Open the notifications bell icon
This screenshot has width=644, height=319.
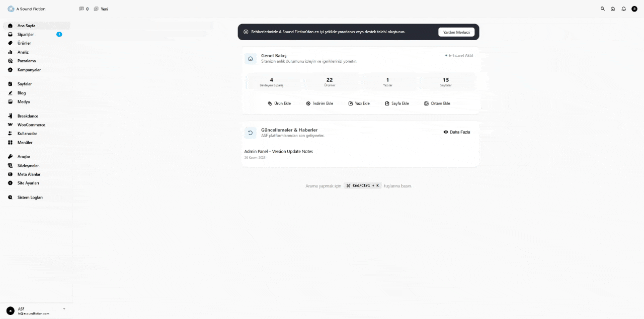(623, 9)
